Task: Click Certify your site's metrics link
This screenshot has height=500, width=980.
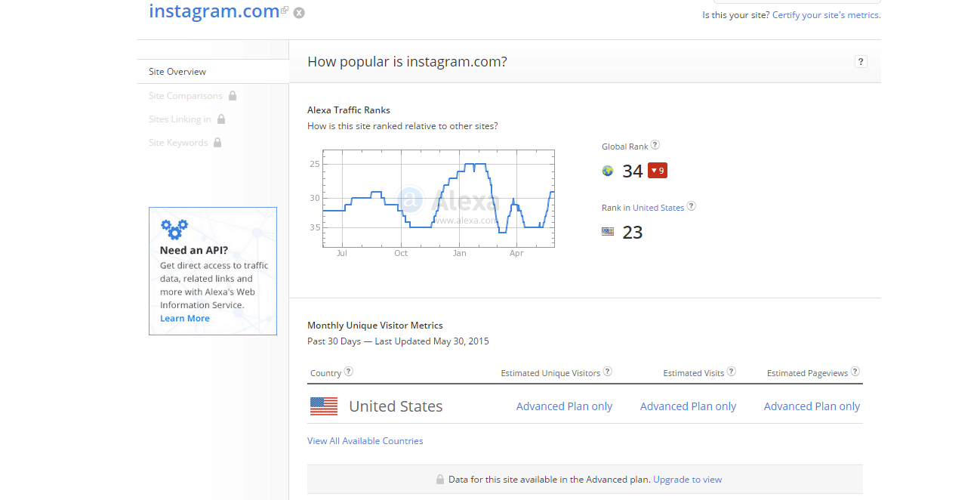Action: click(825, 15)
